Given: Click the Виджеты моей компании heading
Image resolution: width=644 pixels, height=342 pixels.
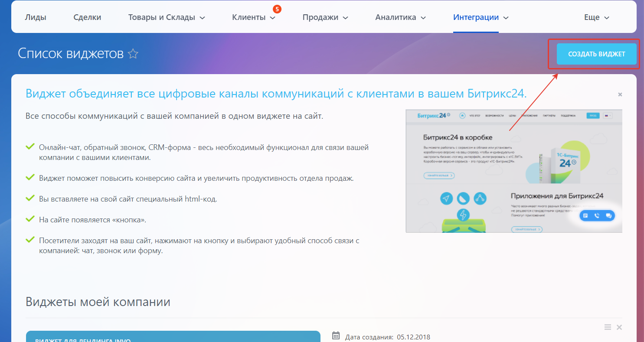Looking at the screenshot, I should (x=98, y=302).
